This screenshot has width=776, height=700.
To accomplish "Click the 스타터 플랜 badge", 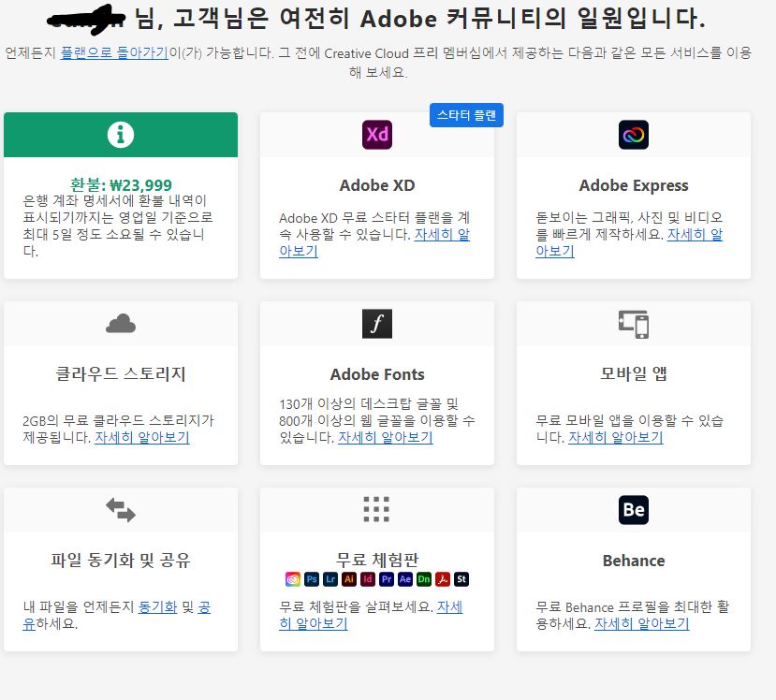I will click(x=466, y=115).
